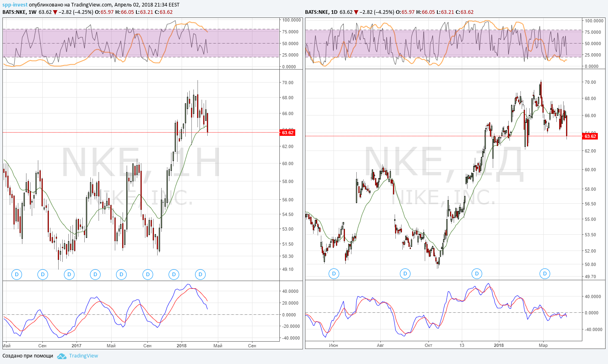The width and height of the screenshot is (608, 364).
Task: Click the Мар label on daily time axis
Action: pyautogui.click(x=543, y=345)
